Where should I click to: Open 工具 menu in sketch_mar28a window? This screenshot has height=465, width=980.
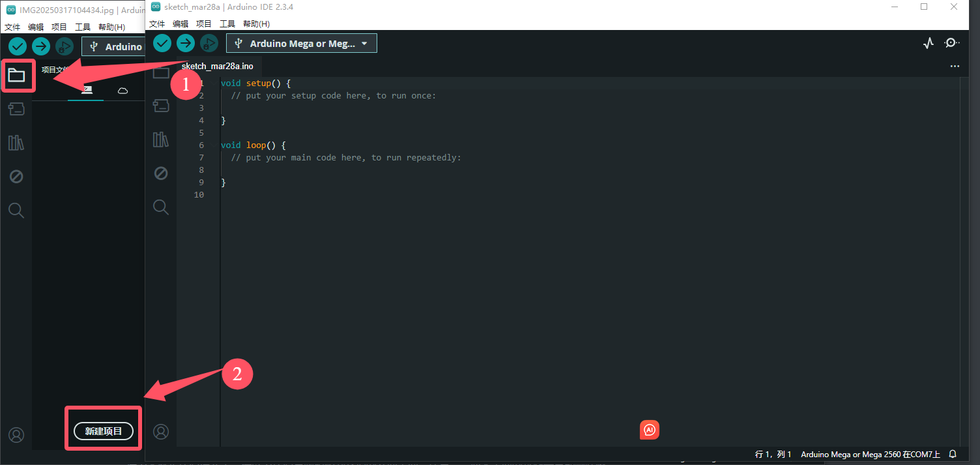pyautogui.click(x=227, y=23)
